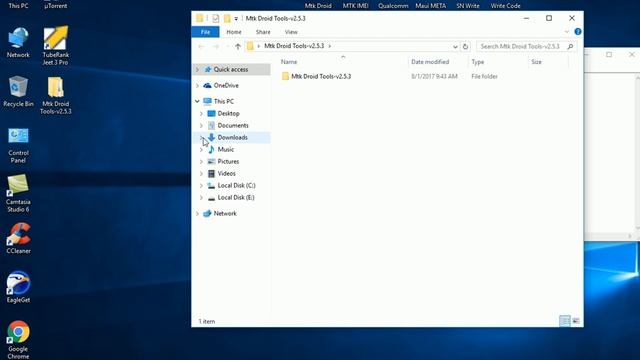Click '1 item' status bar text
The width and height of the screenshot is (640, 360).
207,322
